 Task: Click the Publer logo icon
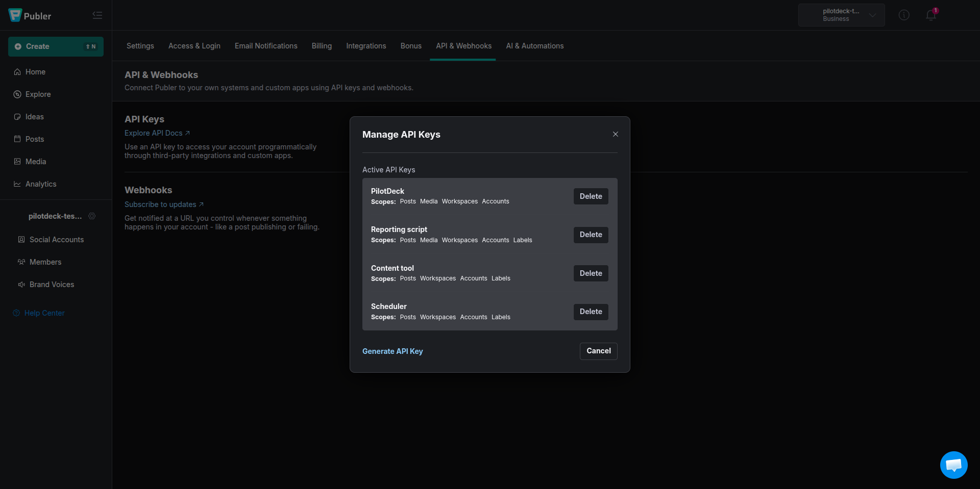pyautogui.click(x=15, y=15)
